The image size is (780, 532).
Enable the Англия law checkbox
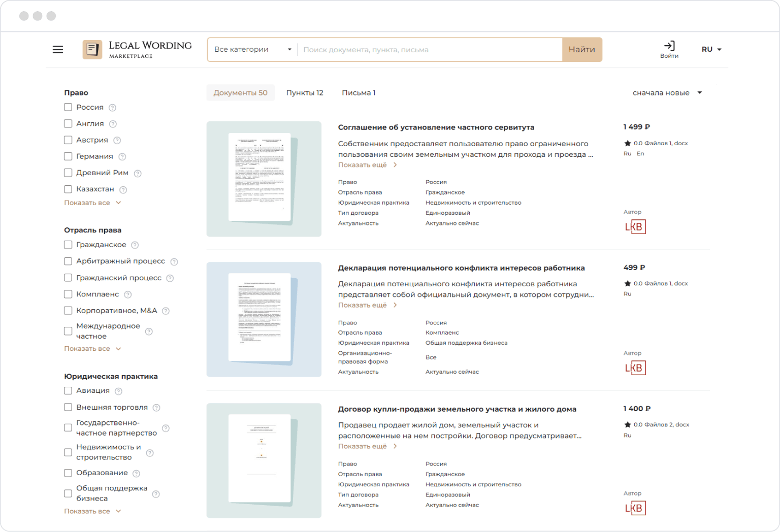pos(68,123)
